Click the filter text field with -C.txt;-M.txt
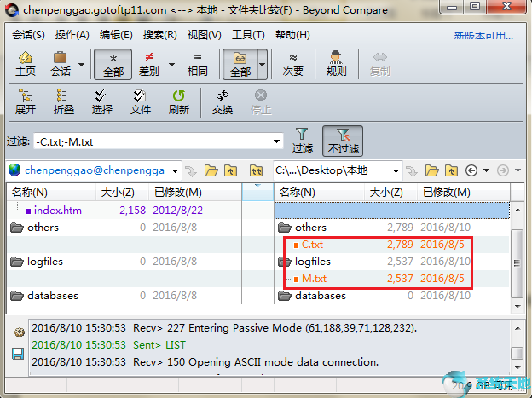The width and height of the screenshot is (532, 398). tap(153, 141)
